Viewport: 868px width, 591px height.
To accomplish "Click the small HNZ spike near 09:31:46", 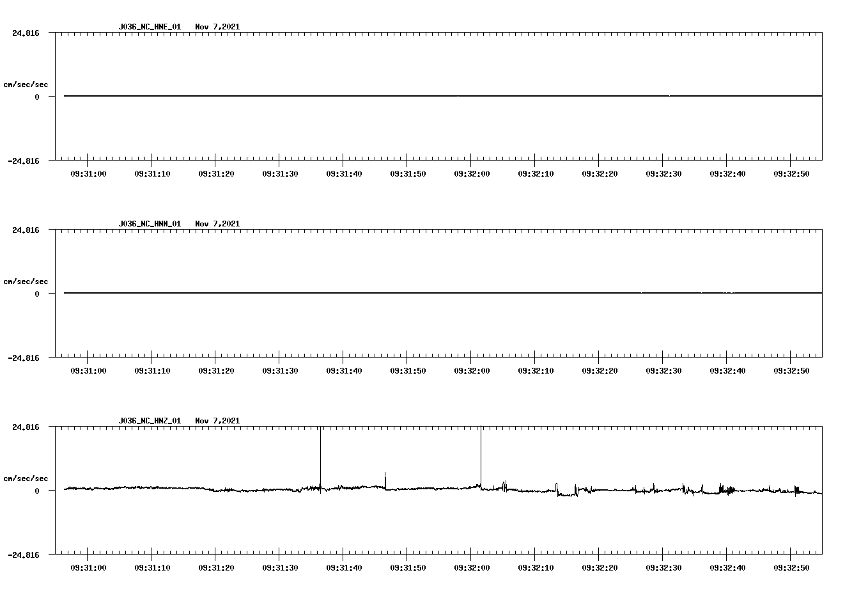I will click(385, 481).
